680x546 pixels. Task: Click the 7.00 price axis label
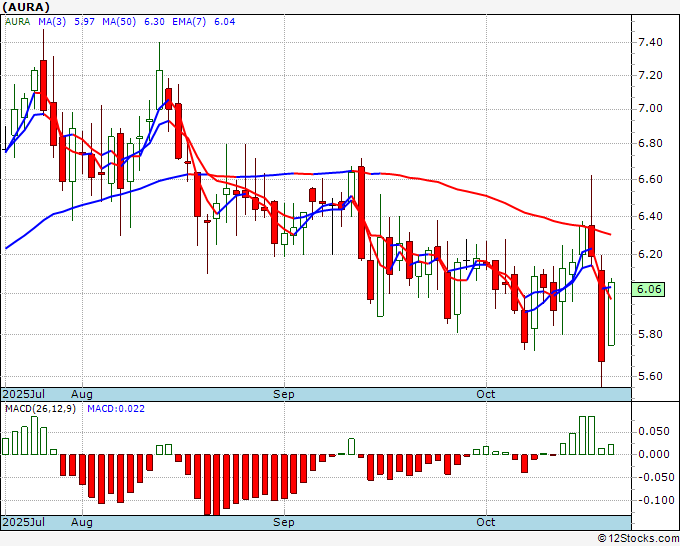(650, 108)
